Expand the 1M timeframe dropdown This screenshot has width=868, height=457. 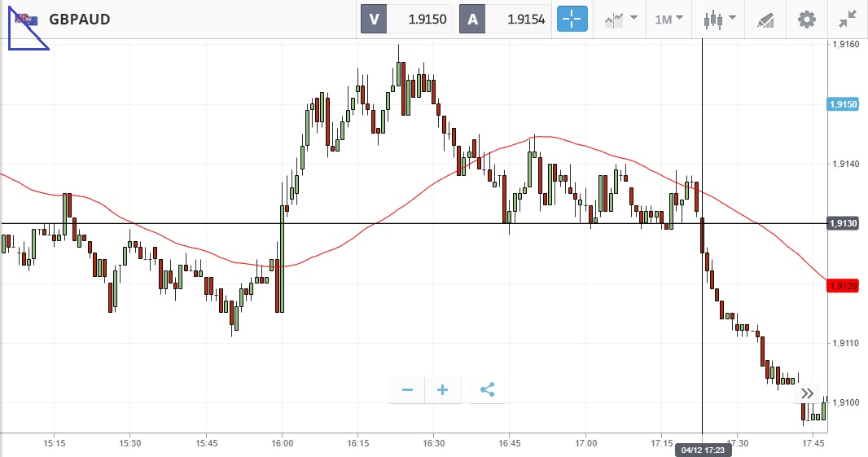[669, 19]
